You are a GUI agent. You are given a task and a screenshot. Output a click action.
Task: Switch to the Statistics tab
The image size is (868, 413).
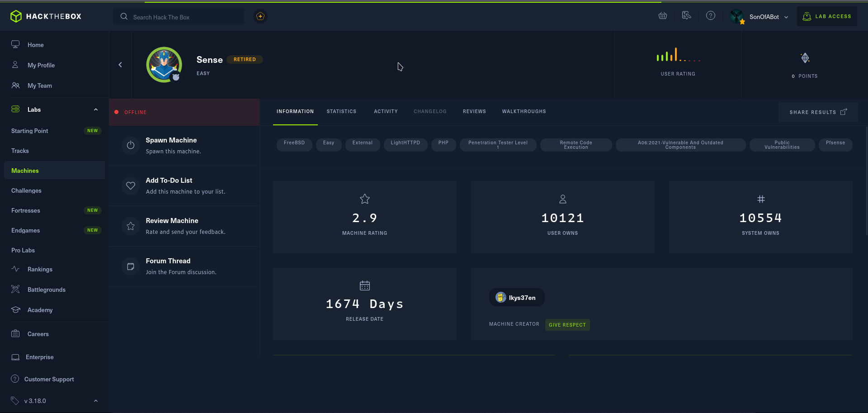pos(341,111)
